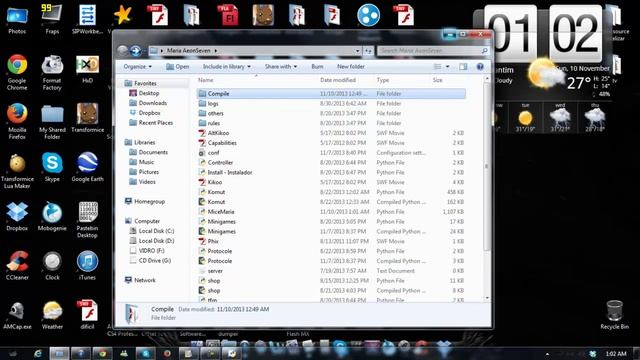Launch CCleaner from the desktop

(x=17, y=265)
